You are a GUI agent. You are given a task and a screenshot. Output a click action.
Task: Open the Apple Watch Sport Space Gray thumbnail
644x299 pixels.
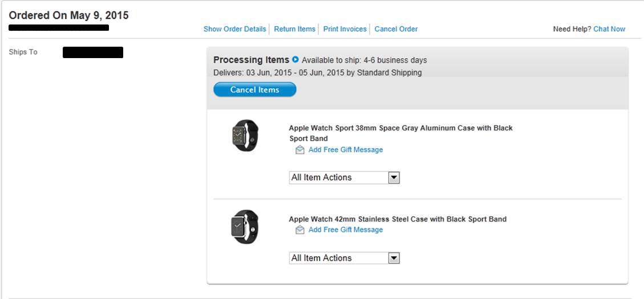point(245,136)
